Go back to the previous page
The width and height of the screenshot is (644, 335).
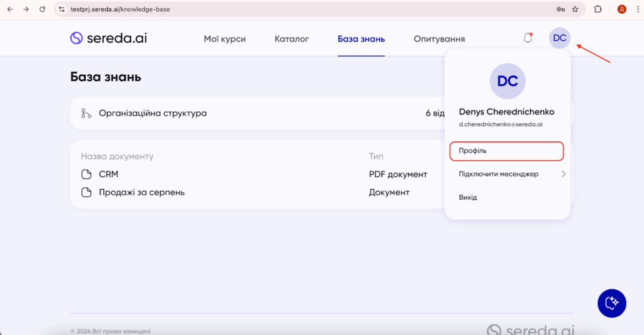point(10,9)
